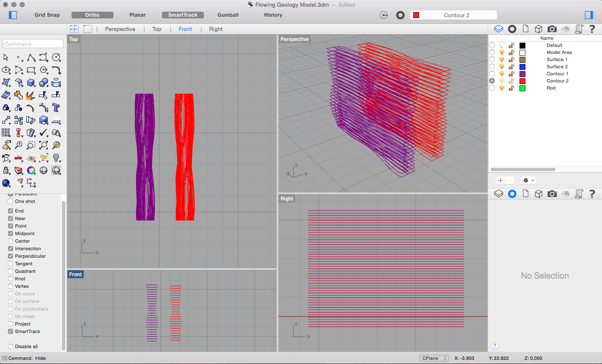Open the camera Named Views tab in top panel

(552, 29)
